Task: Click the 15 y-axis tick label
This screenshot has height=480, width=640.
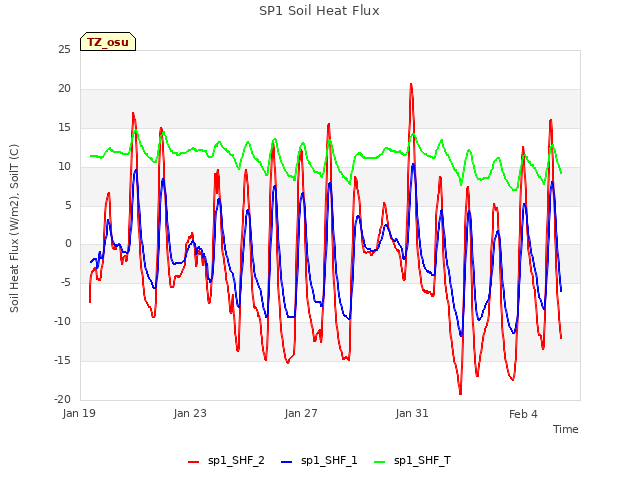Action: coord(64,128)
